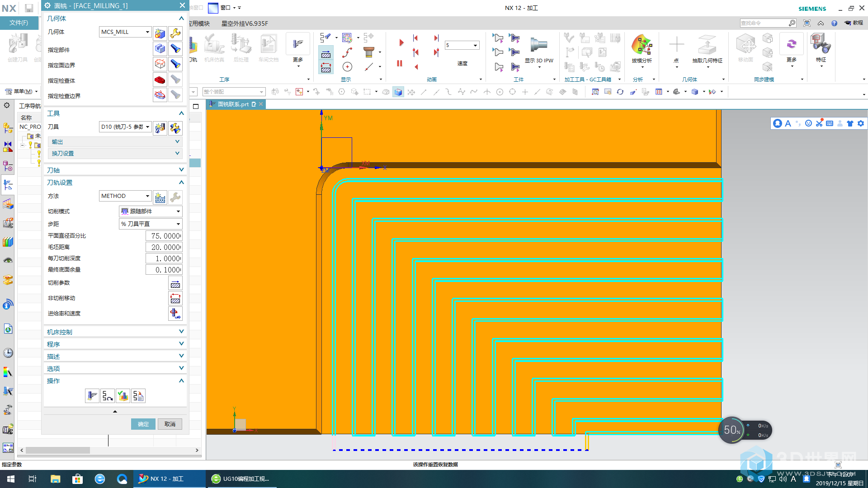Toggle the highlighted cut-area display button in 显示 group

click(326, 54)
